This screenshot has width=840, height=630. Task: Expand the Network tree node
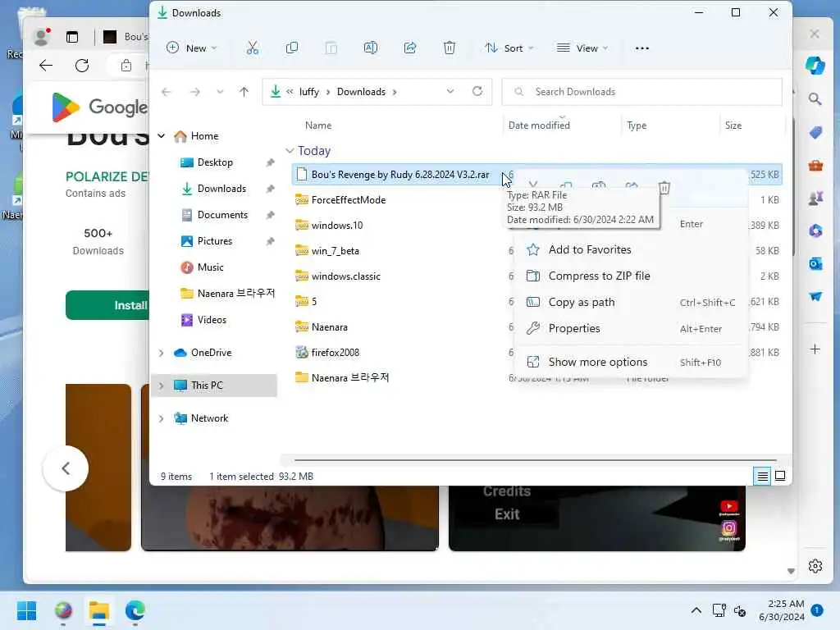(x=162, y=418)
